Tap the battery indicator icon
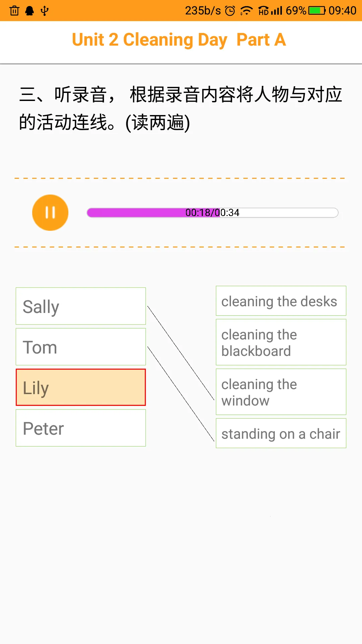Screen dimensions: 362x644 click(317, 11)
